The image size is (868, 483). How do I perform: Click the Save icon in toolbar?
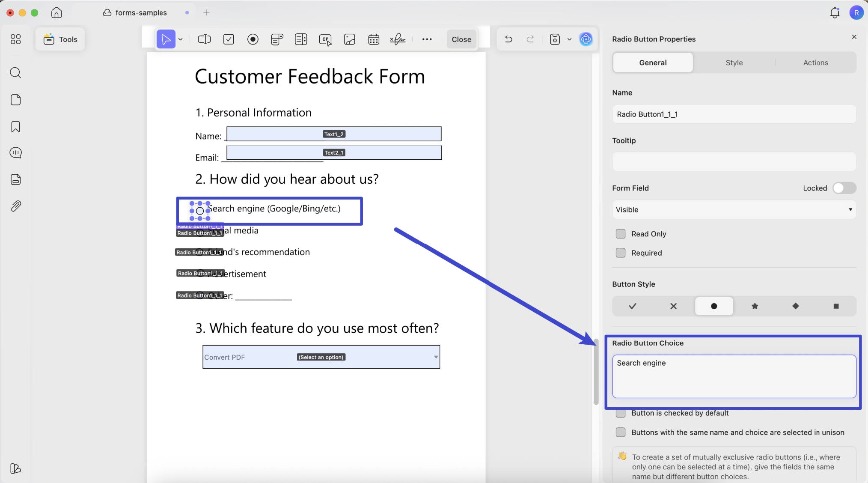click(x=555, y=39)
